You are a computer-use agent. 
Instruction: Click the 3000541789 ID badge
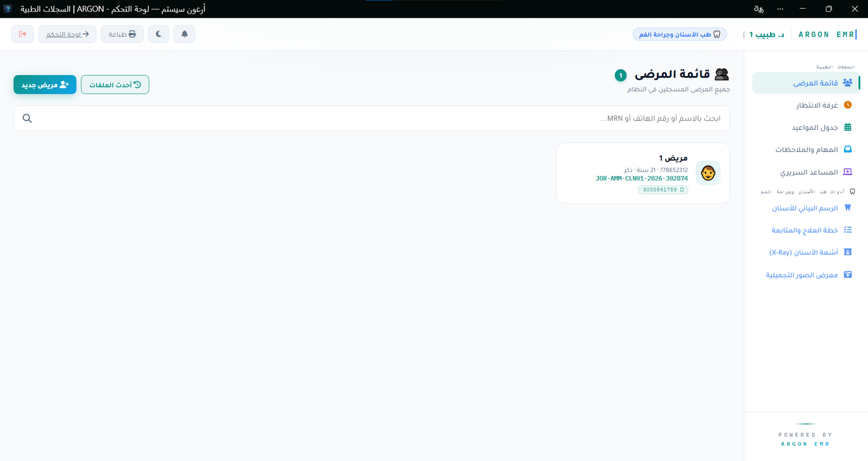point(663,190)
